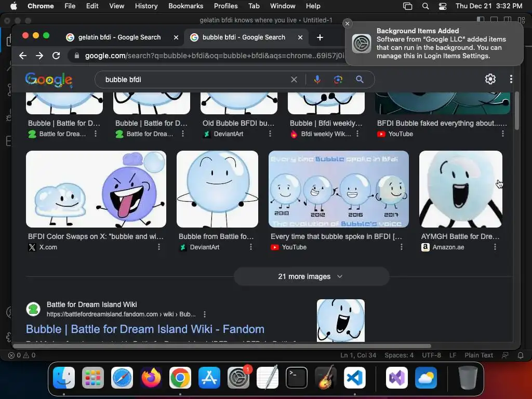Viewport: 532px width, 399px height.
Task: Open BFDI Color Swaps on X caption
Action: (x=96, y=236)
